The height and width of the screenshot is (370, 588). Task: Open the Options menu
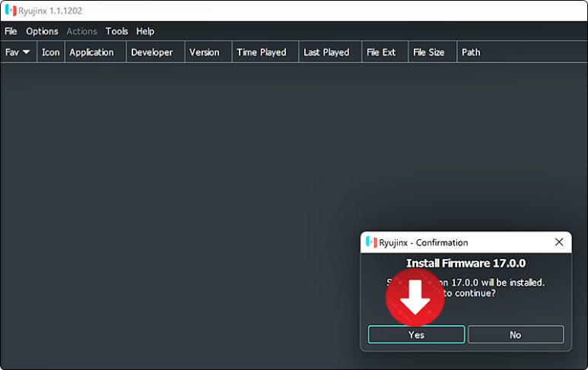coord(42,31)
